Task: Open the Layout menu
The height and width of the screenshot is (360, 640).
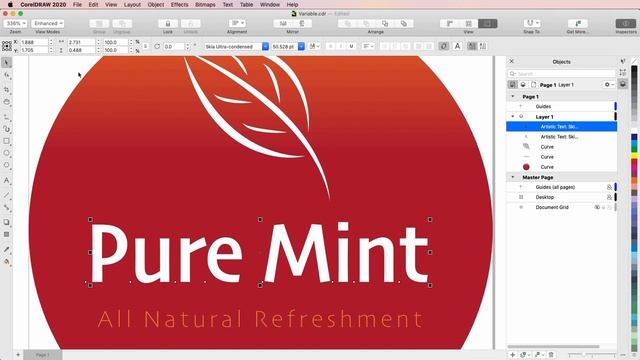Action: [132, 4]
